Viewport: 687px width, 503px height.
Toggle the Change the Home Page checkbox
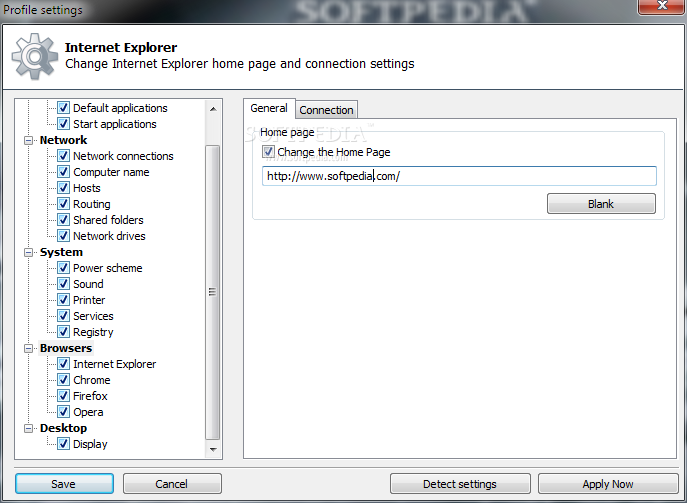(x=268, y=152)
